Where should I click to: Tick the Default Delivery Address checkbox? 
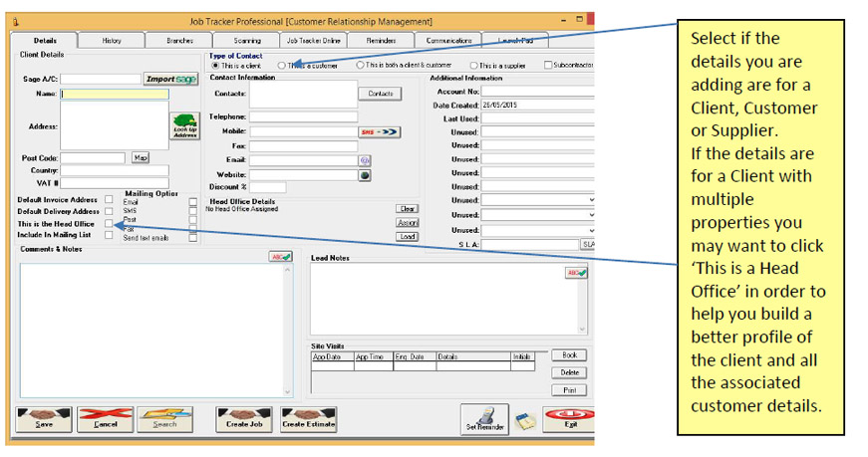click(x=109, y=211)
